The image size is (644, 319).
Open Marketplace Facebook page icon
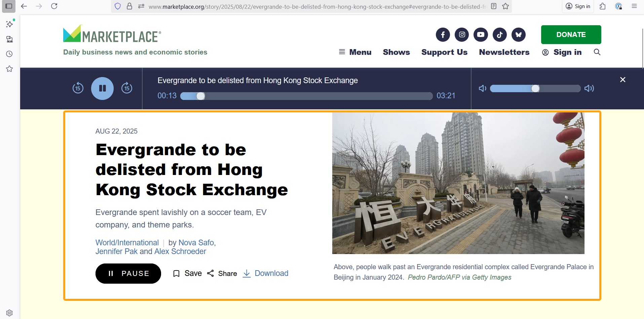(x=443, y=35)
